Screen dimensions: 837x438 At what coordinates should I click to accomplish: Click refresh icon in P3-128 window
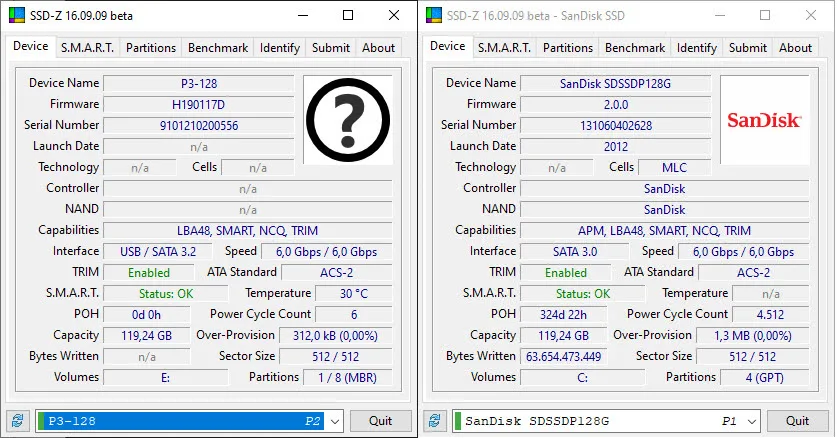(18, 421)
